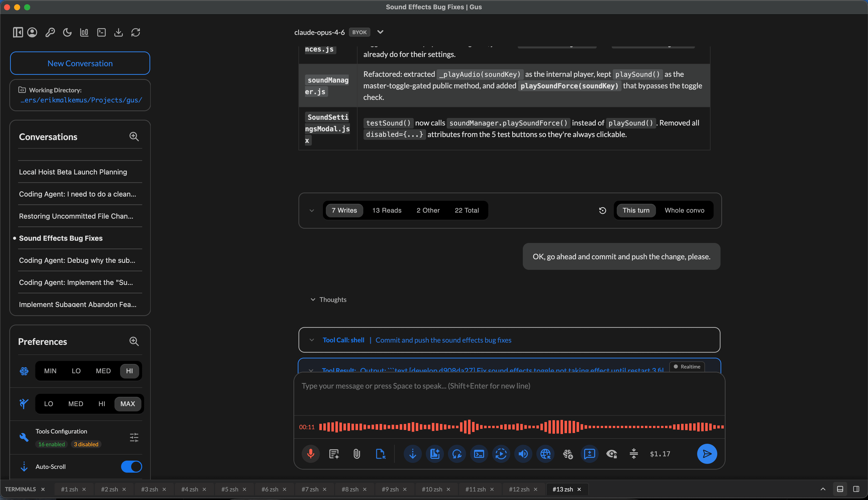Viewport: 868px width, 500px height.
Task: Collapse the shell Tool Call entry
Action: 312,340
